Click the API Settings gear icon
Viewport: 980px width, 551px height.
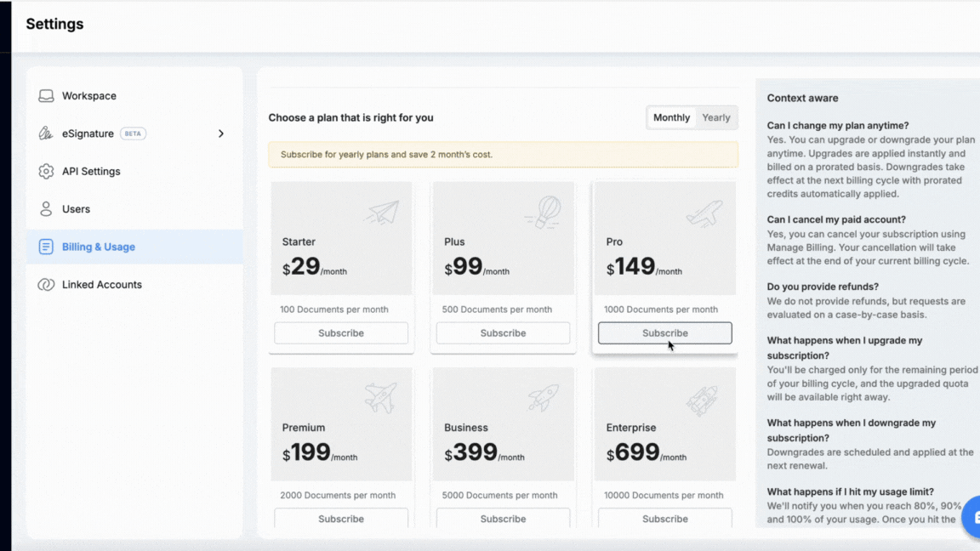click(x=46, y=172)
